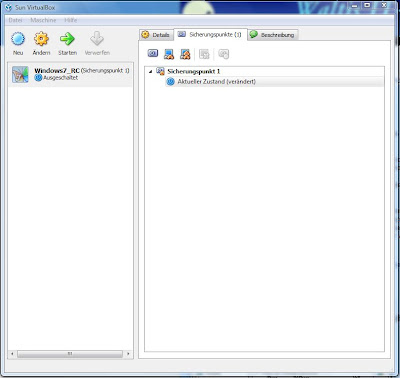This screenshot has width=400, height=378.
Task: Open the Maschine menu
Action: click(x=43, y=20)
